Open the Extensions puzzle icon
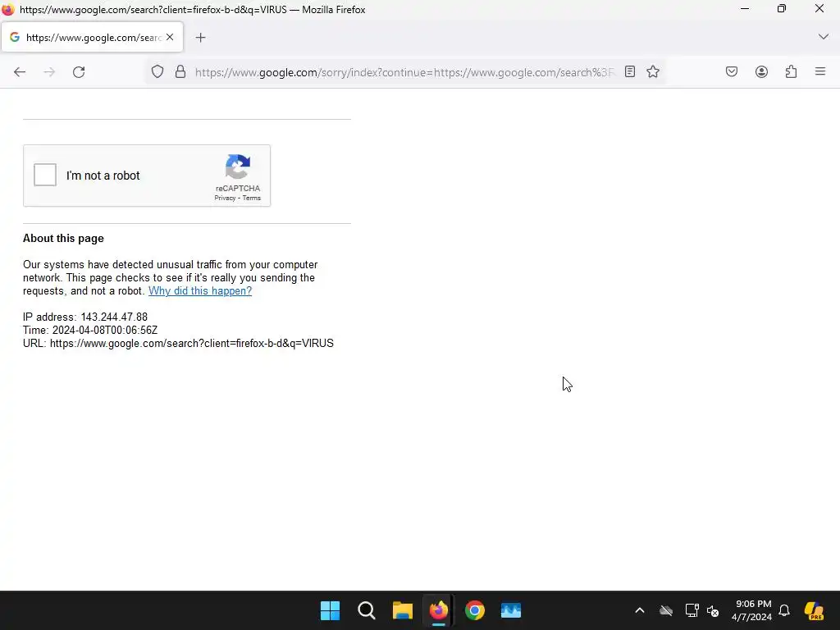Viewport: 840px width, 630px height. (x=791, y=72)
